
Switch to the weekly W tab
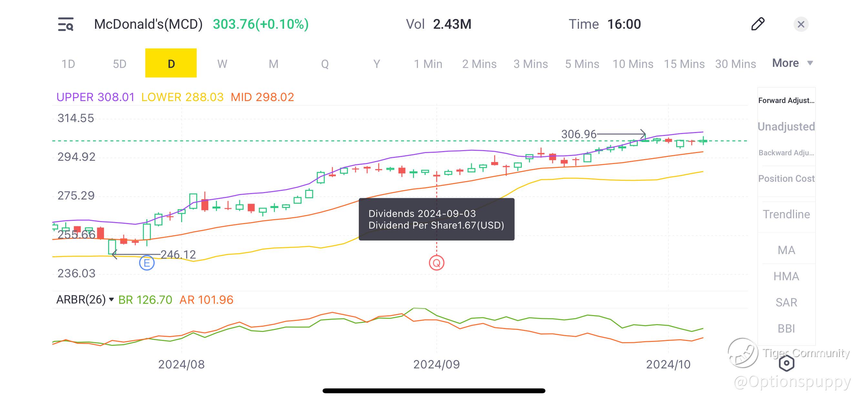coord(222,64)
